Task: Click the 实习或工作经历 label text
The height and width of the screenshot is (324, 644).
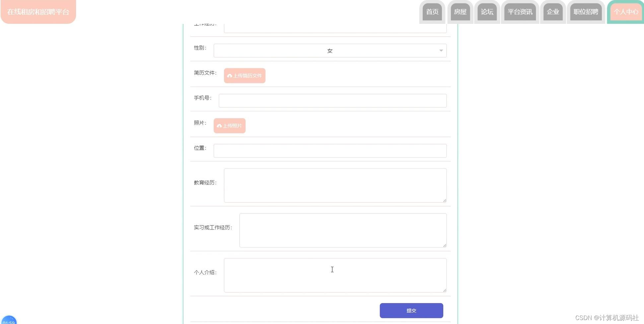Action: [213, 227]
